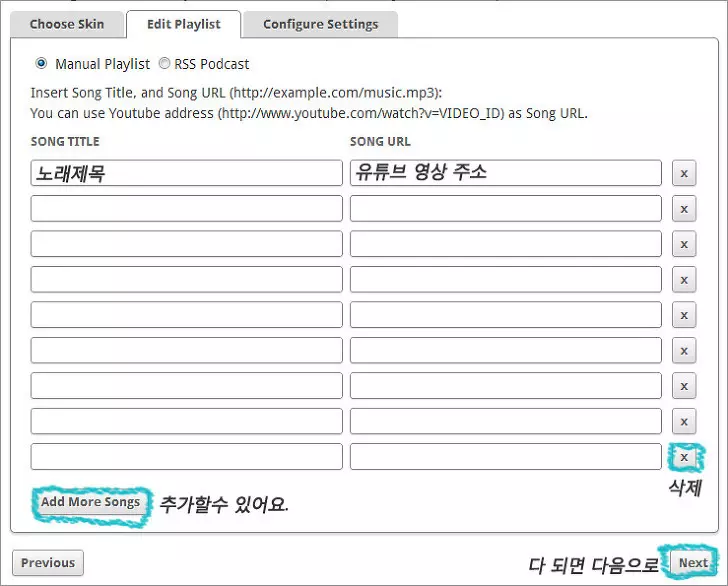Focus the fifth row Song Title field
Screen dimensions: 728x586
coord(187,315)
